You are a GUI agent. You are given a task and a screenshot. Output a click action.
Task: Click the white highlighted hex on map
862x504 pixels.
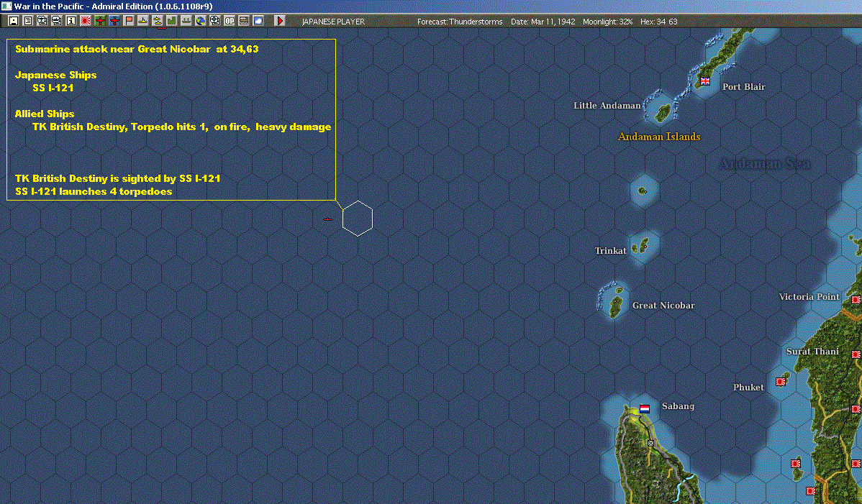pos(358,219)
